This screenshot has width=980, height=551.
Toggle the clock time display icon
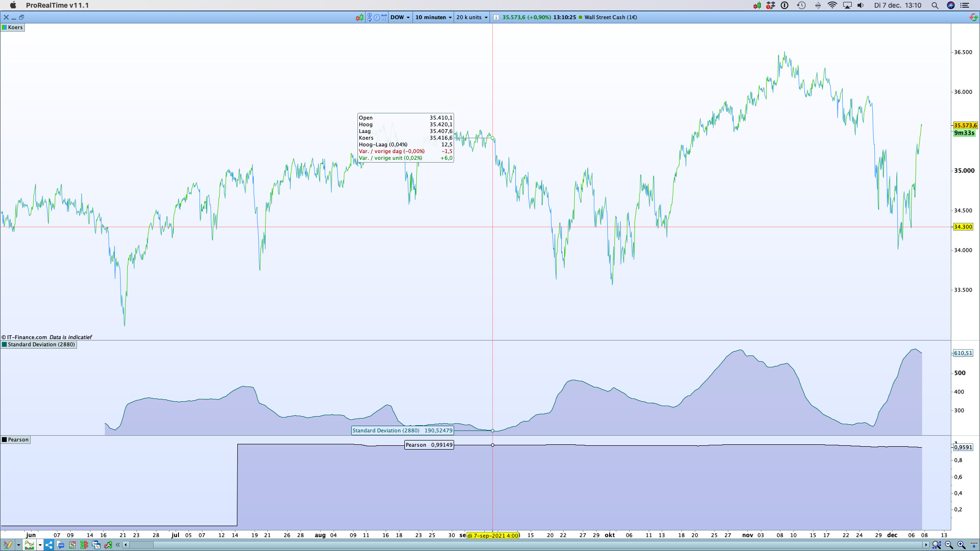(377, 17)
